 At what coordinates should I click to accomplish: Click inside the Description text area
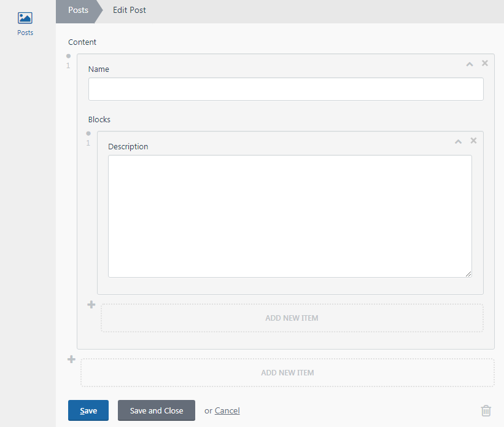pyautogui.click(x=290, y=215)
